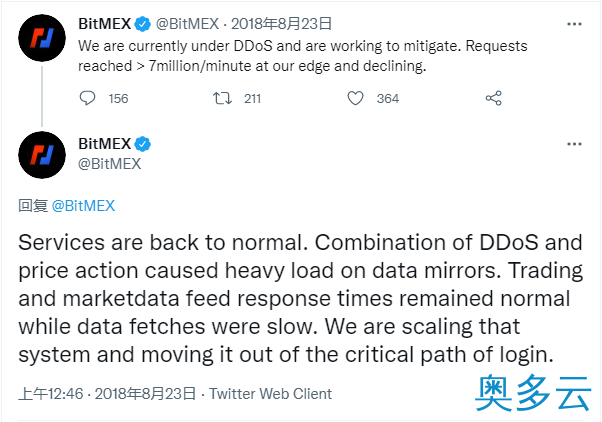Viewport: 602px width, 422px height.
Task: Click the verified badge on the first tweet
Action: click(143, 24)
